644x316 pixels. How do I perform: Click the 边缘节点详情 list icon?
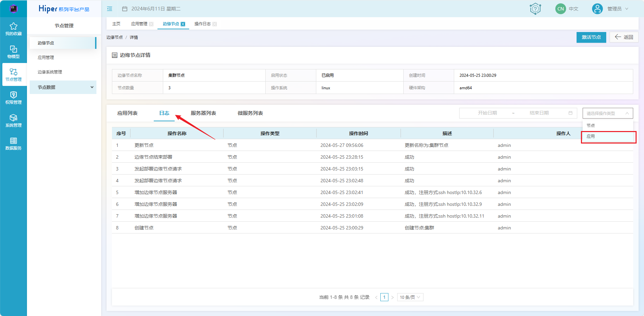click(x=115, y=55)
